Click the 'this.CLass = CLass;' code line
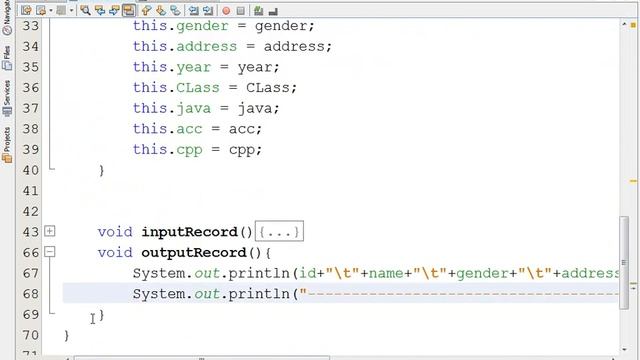The width and height of the screenshot is (640, 360). [215, 88]
